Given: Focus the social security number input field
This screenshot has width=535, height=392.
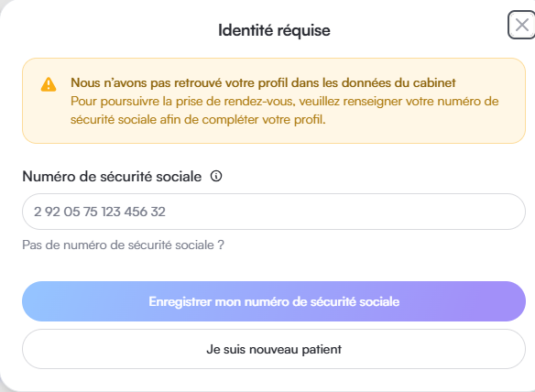Looking at the screenshot, I should pos(274,212).
